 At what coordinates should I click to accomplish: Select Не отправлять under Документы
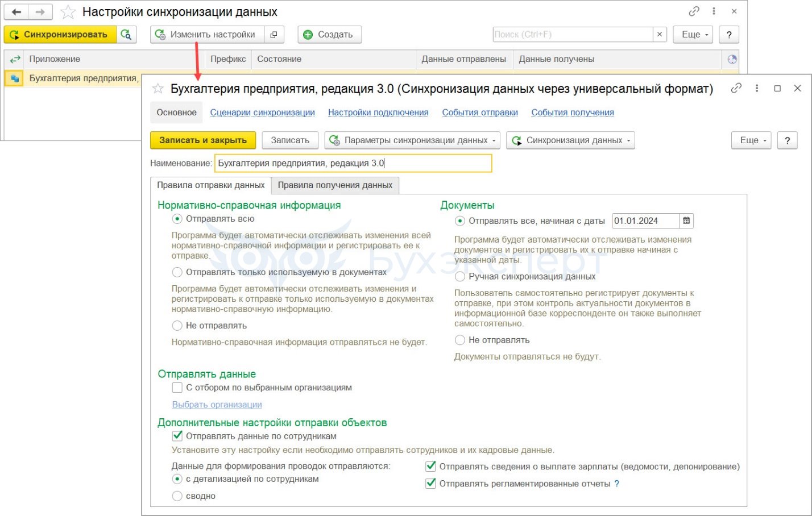pyautogui.click(x=459, y=340)
